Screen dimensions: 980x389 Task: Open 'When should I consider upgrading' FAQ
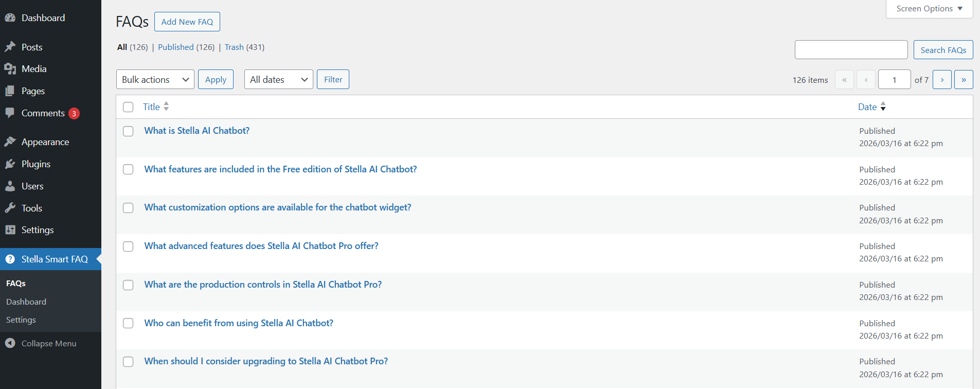(266, 361)
